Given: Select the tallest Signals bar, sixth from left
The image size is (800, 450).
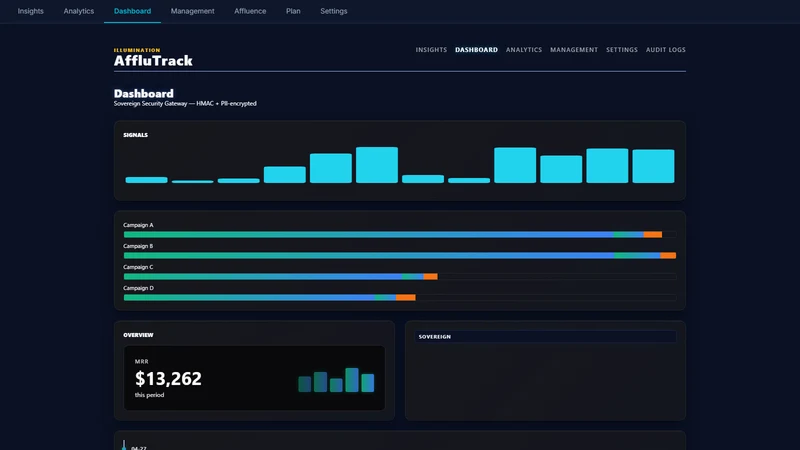Looking at the screenshot, I should coord(377,165).
